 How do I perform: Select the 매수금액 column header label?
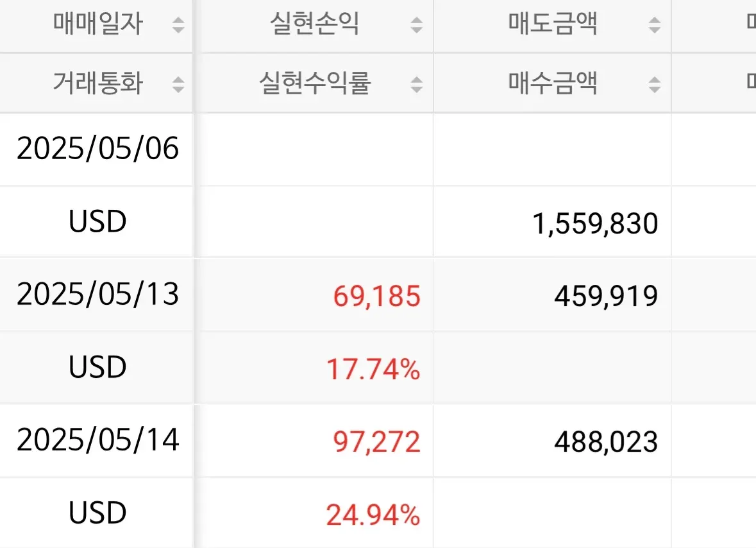click(x=553, y=83)
